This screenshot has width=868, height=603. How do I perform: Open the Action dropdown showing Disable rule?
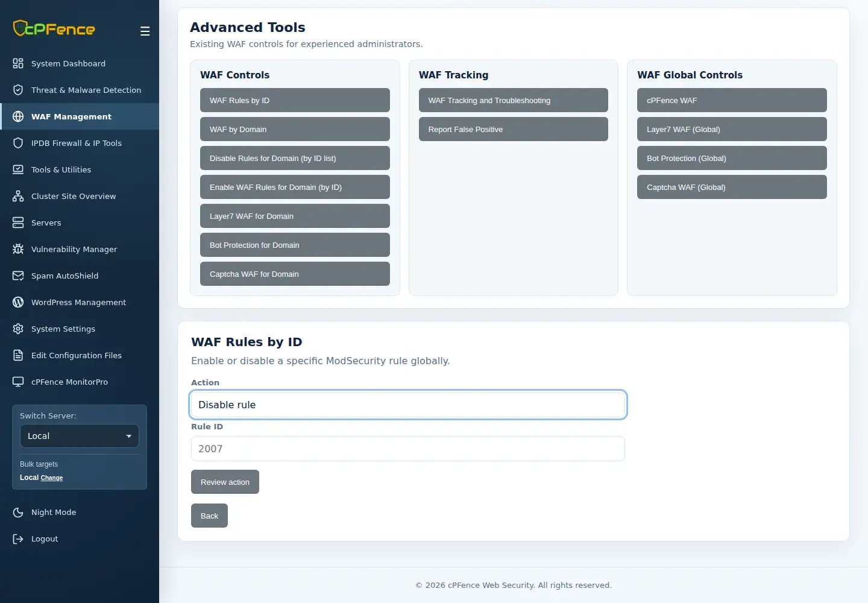tap(408, 405)
